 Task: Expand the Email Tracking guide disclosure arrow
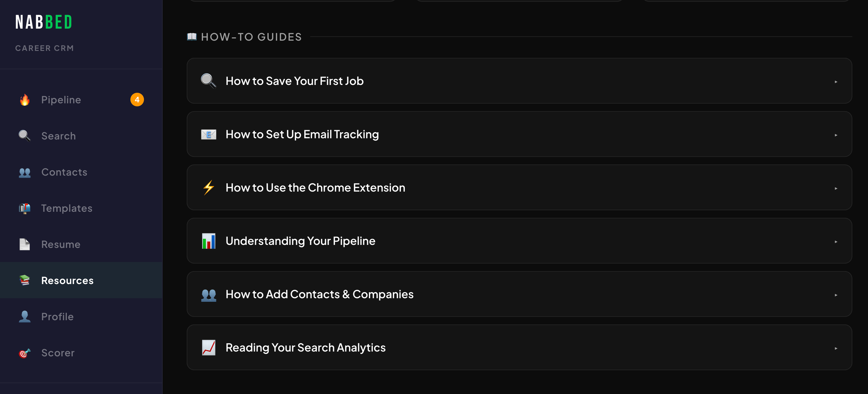click(836, 135)
